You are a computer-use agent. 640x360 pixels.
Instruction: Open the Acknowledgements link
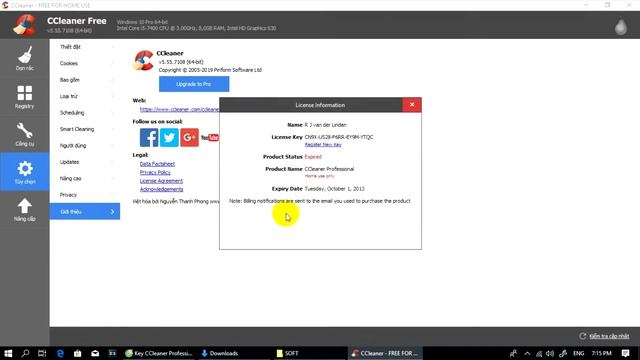coord(161,189)
